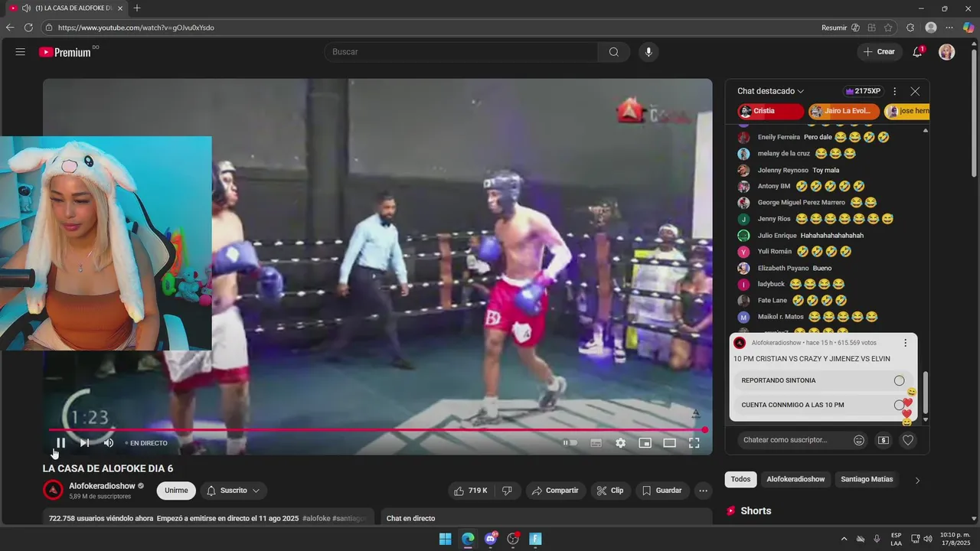This screenshot has height=551, width=980.
Task: Click the red live progress bar
Action: (x=377, y=430)
